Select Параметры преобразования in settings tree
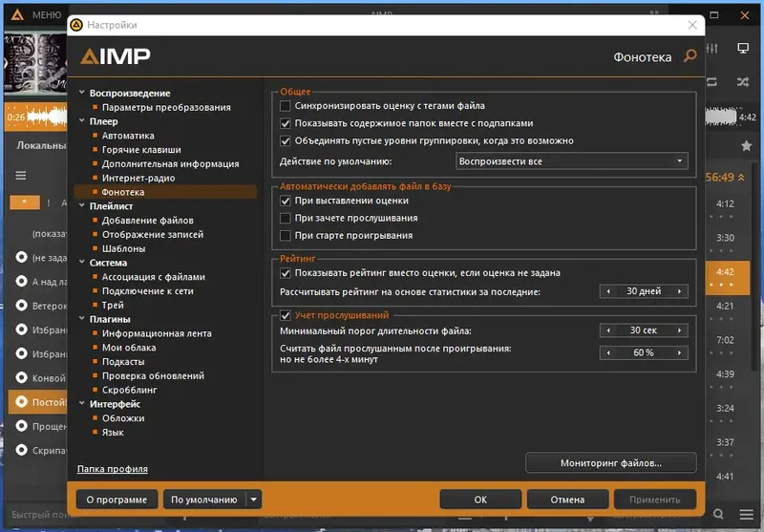Image resolution: width=764 pixels, height=532 pixels. [166, 107]
